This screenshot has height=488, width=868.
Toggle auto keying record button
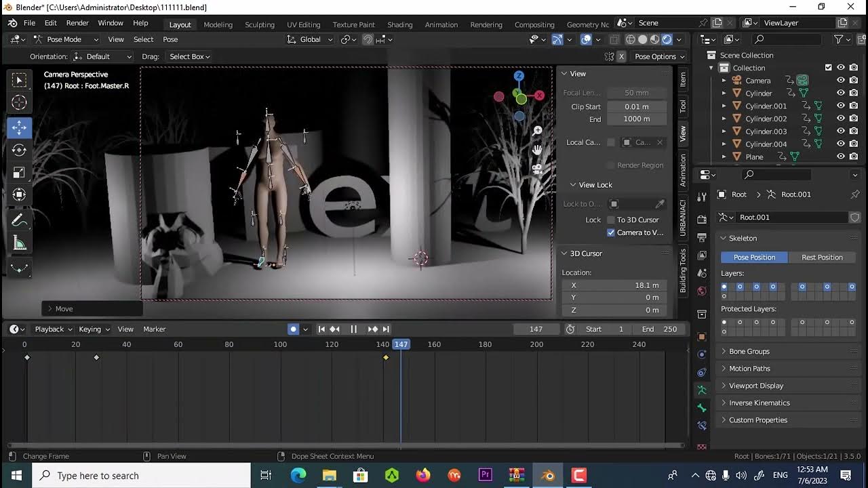[x=293, y=329]
